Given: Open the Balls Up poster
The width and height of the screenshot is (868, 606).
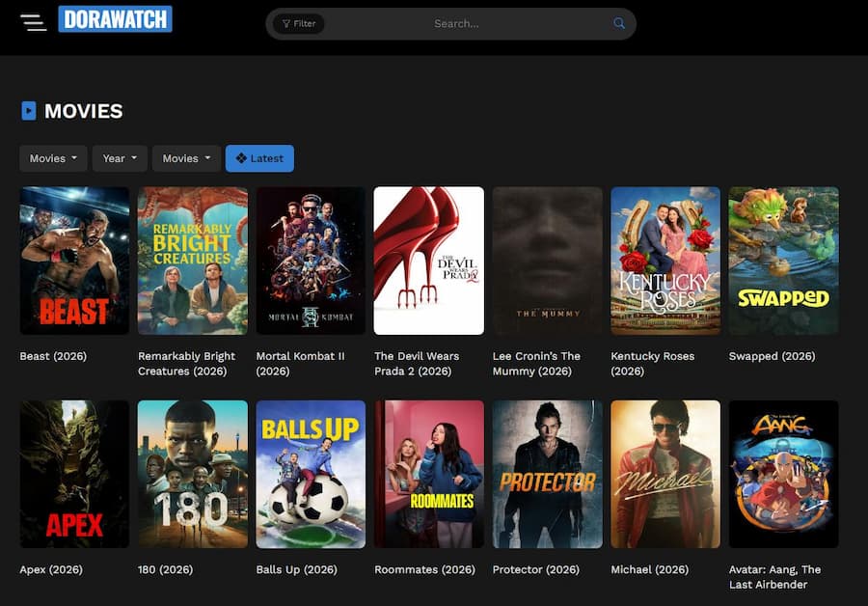Looking at the screenshot, I should (x=311, y=474).
